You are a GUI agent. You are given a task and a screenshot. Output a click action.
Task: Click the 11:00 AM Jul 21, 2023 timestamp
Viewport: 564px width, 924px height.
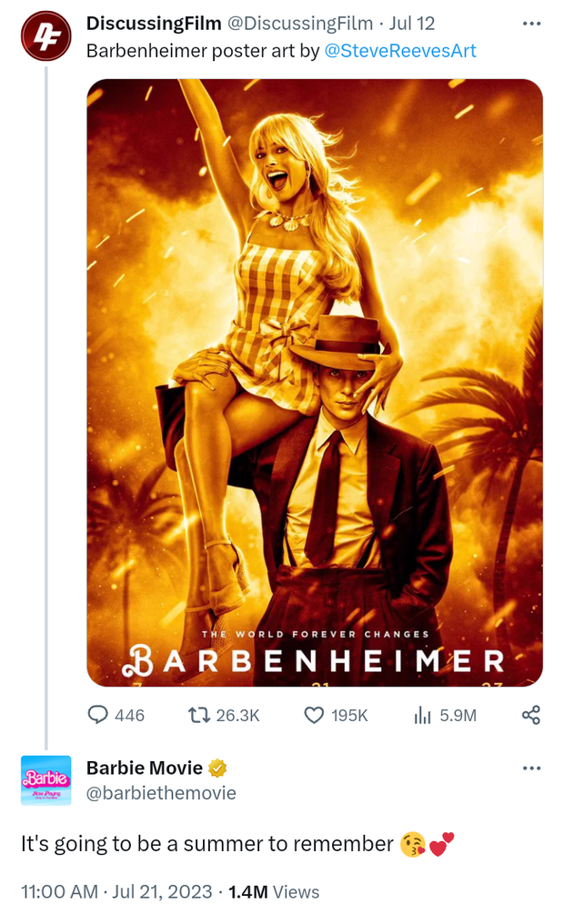pyautogui.click(x=116, y=892)
